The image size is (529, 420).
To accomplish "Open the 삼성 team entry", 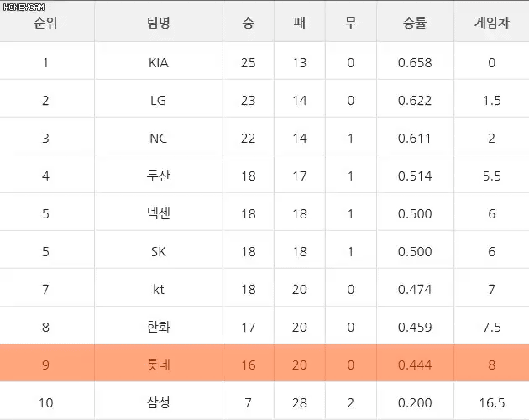I will pos(158,402).
